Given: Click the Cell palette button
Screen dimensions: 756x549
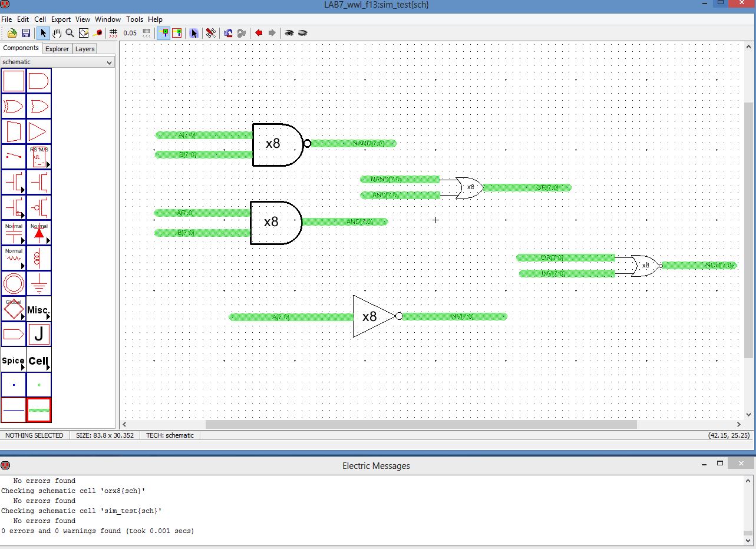Looking at the screenshot, I should pos(39,361).
